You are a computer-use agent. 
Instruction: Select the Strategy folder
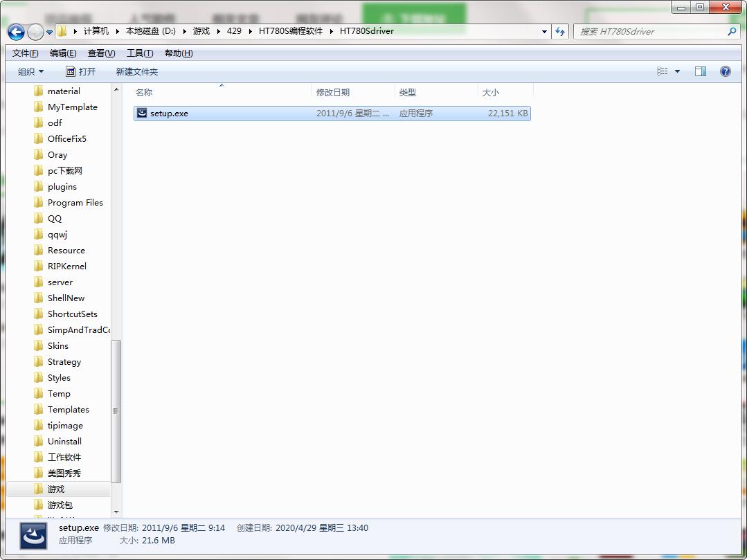(64, 361)
